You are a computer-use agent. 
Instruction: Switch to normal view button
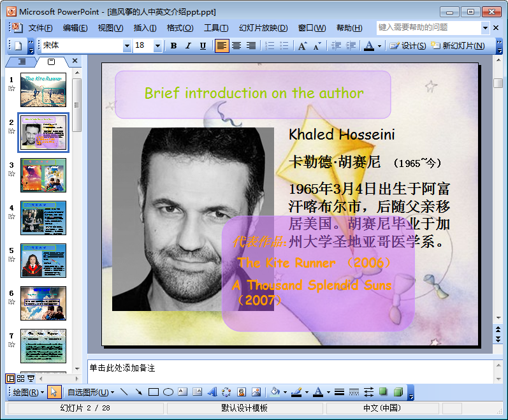coord(10,378)
